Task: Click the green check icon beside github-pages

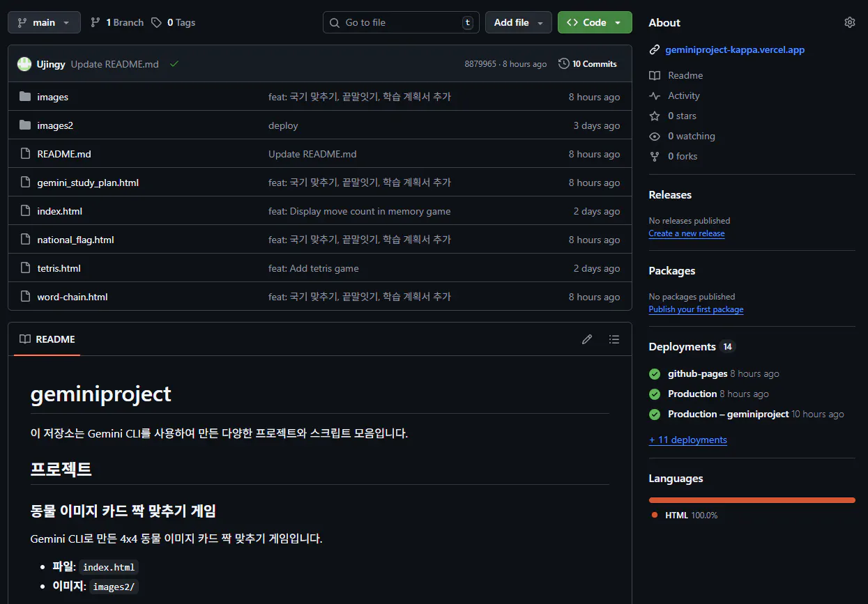Action: [655, 374]
